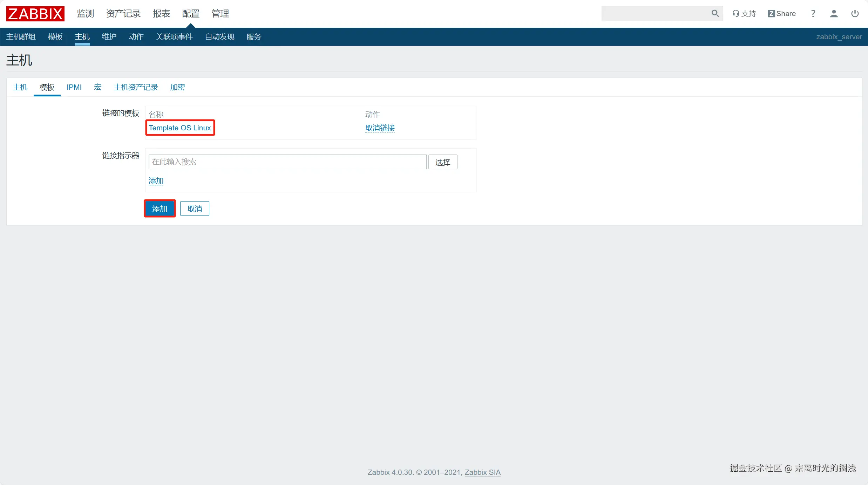
Task: Open the support headset link
Action: tap(744, 14)
